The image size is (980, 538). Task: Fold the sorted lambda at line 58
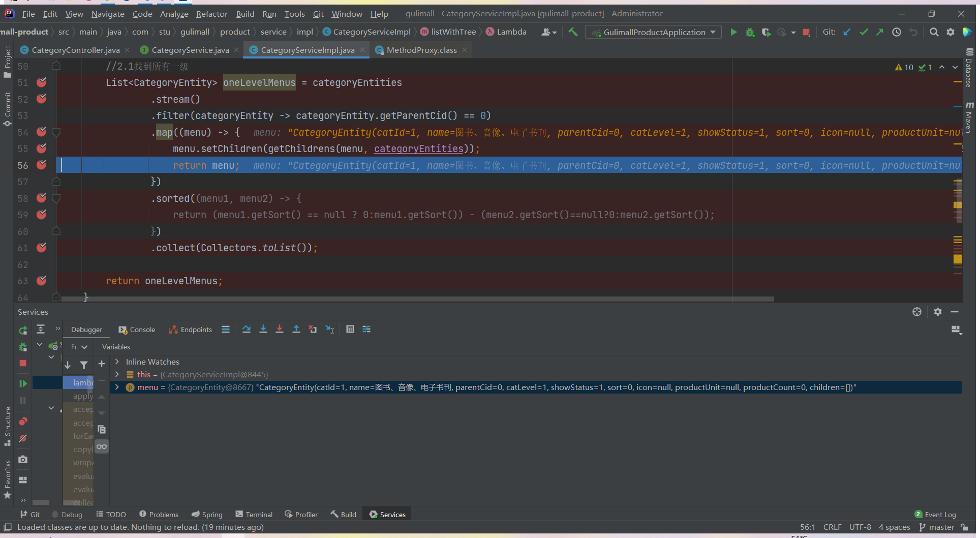pyautogui.click(x=56, y=198)
